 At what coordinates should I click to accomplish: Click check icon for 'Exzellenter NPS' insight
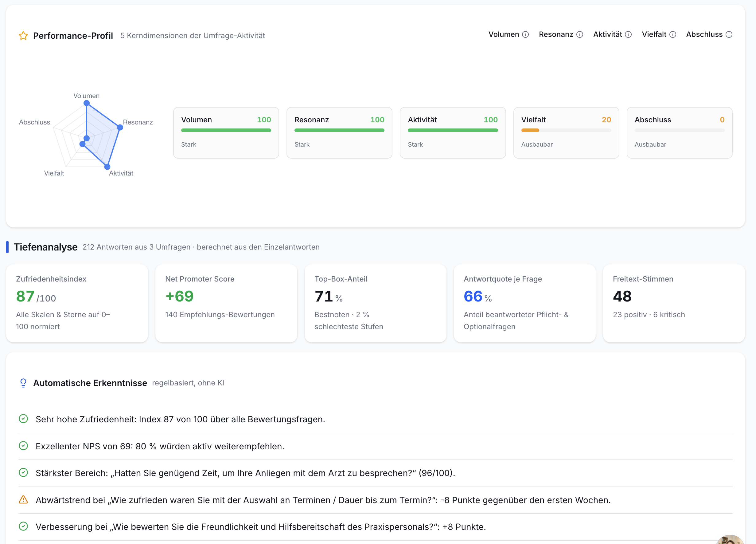tap(23, 446)
